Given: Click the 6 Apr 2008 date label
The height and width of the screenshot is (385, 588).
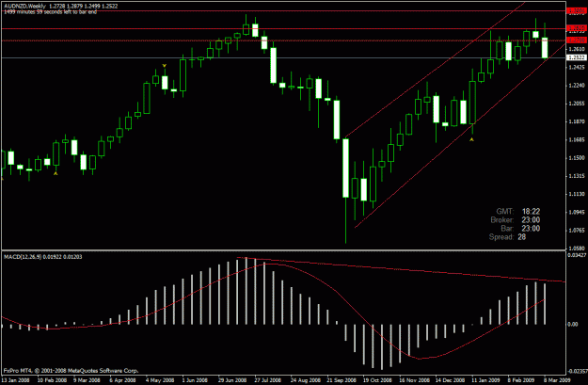Looking at the screenshot, I should pos(122,380).
